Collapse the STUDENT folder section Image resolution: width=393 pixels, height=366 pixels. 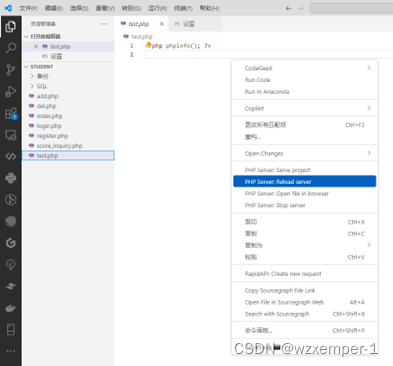coord(26,67)
